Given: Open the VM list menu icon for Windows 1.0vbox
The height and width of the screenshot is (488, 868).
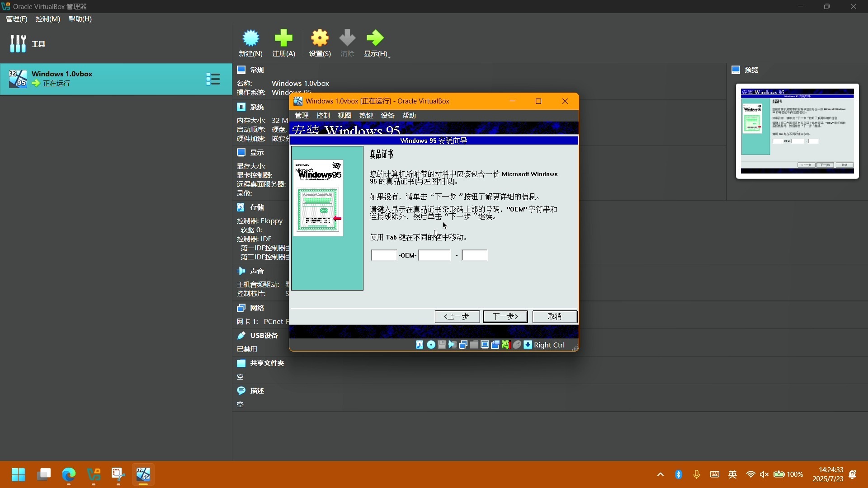Looking at the screenshot, I should [213, 80].
